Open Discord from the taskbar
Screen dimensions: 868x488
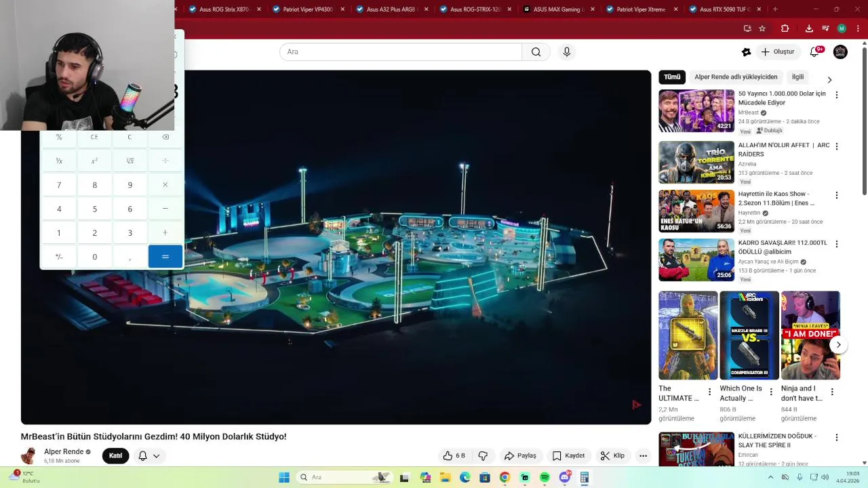pyautogui.click(x=564, y=477)
